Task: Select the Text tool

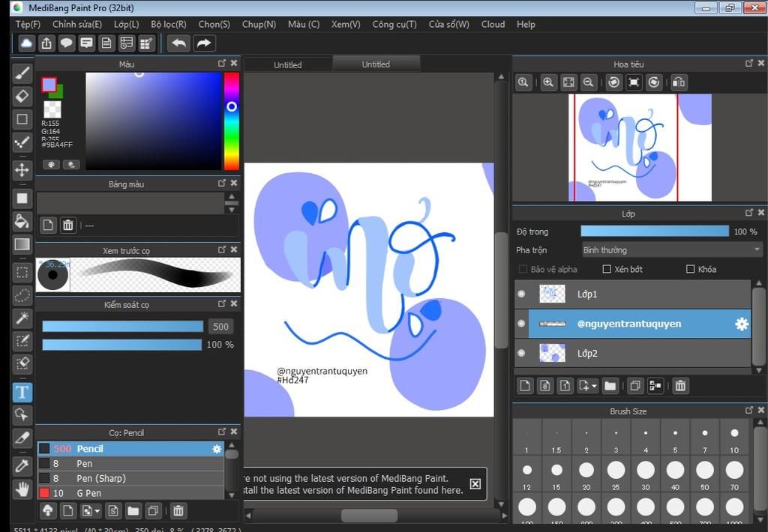Action: click(x=22, y=392)
